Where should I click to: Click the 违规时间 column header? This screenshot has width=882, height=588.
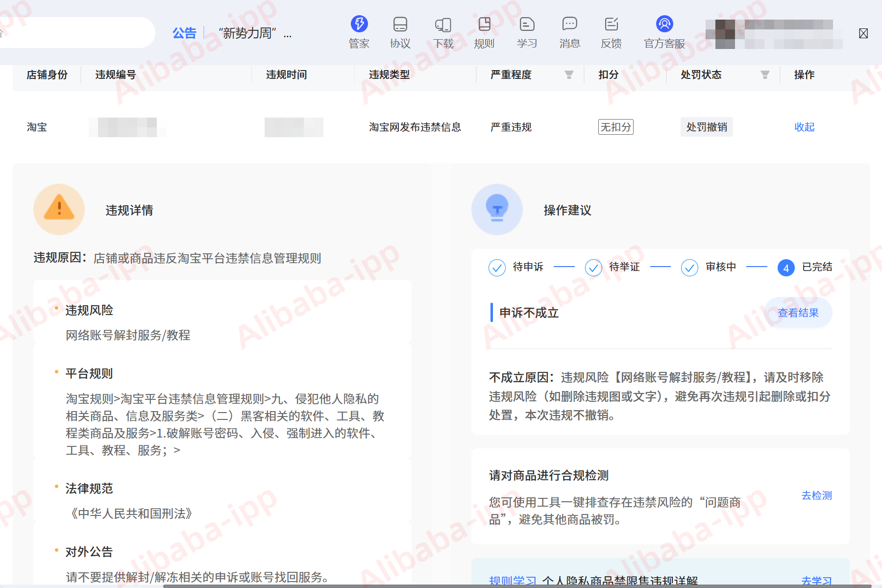click(287, 74)
